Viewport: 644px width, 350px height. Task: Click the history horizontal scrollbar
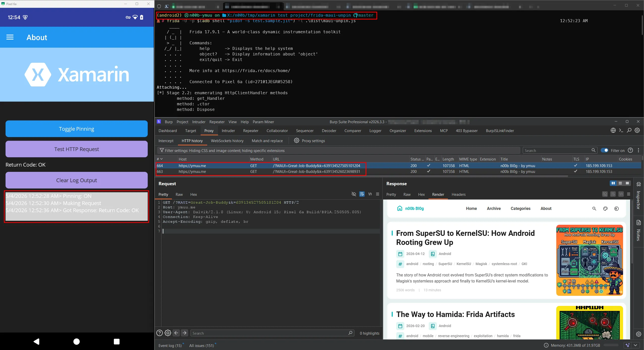[362, 176]
